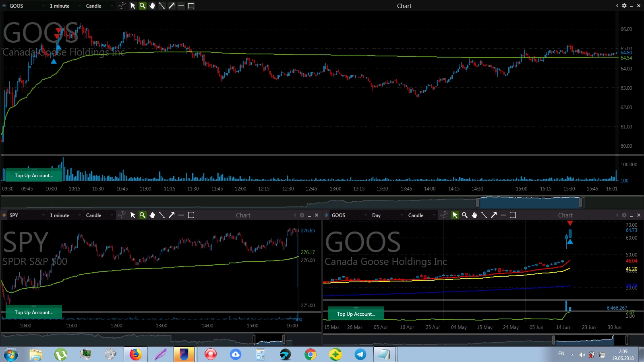Select the arrow drawing tool in top chart

172,6
